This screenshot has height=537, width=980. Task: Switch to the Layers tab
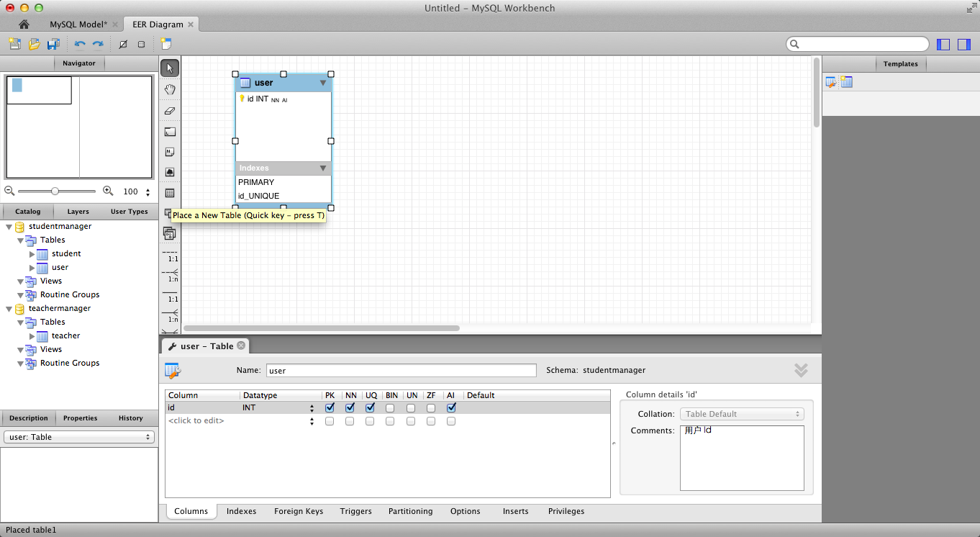78,212
